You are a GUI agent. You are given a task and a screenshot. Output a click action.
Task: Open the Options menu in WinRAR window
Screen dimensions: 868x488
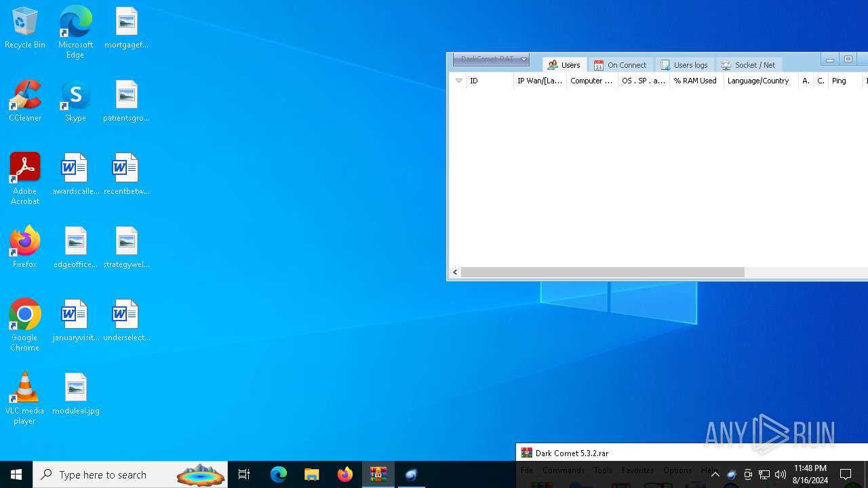tap(677, 470)
